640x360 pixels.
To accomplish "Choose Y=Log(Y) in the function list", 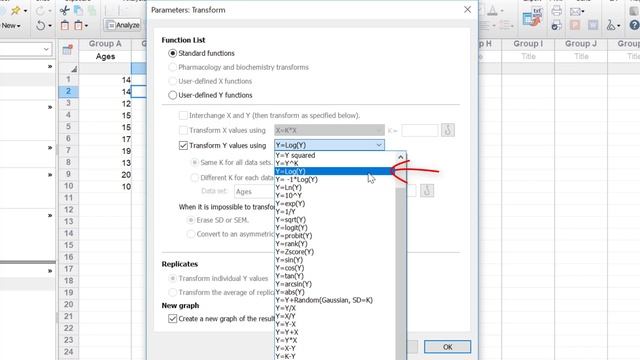I will (335, 171).
